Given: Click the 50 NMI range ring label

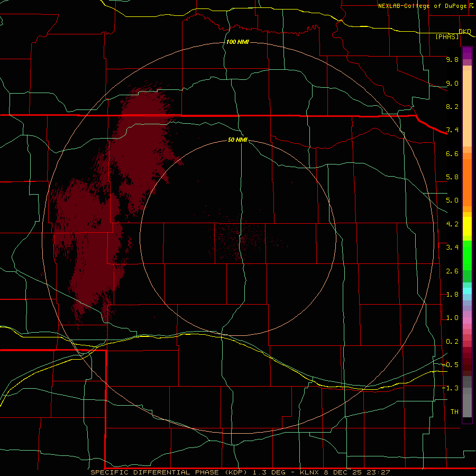Looking at the screenshot, I should (237, 140).
